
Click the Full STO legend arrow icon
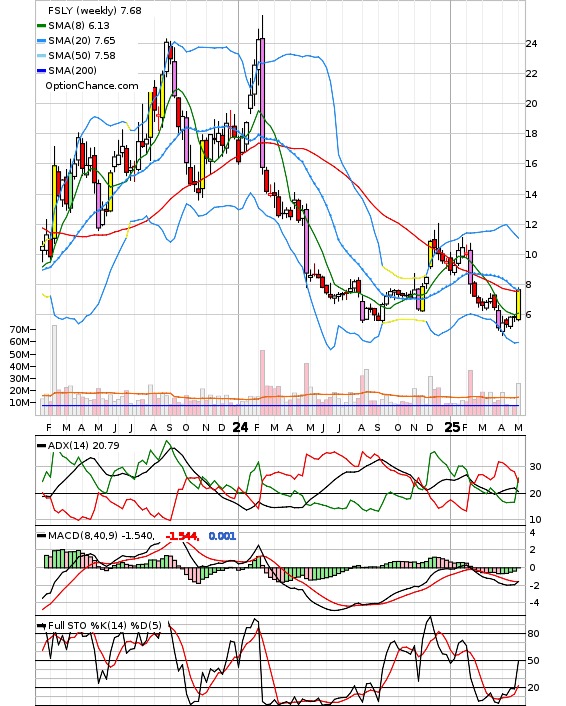click(41, 626)
